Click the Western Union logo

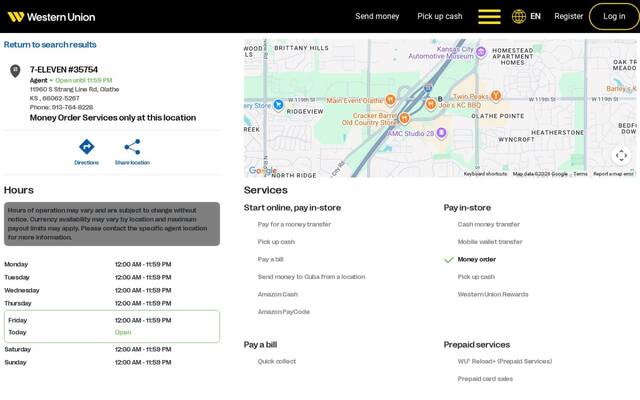(51, 17)
